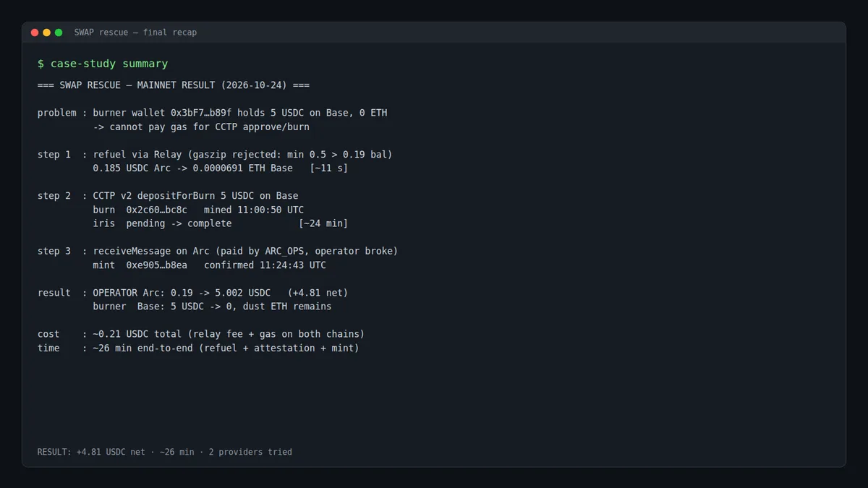
Task: Maximize the terminal with the green button
Action: (59, 33)
